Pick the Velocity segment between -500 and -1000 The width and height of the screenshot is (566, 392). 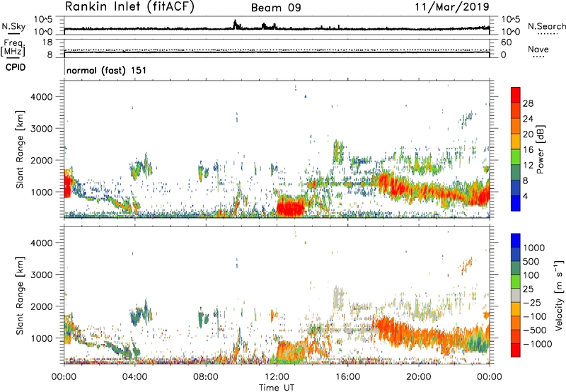point(516,336)
